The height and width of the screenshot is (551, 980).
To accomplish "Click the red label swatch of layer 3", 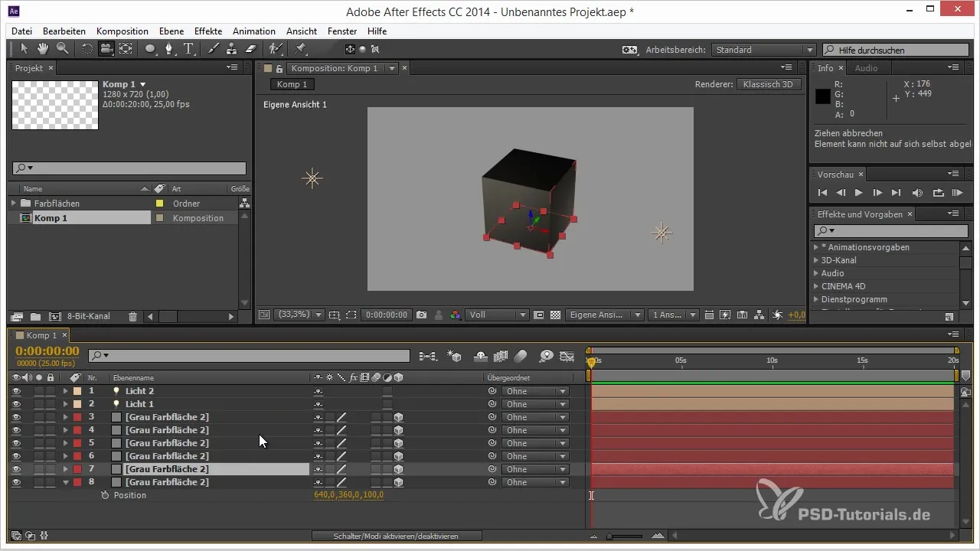I will click(77, 417).
